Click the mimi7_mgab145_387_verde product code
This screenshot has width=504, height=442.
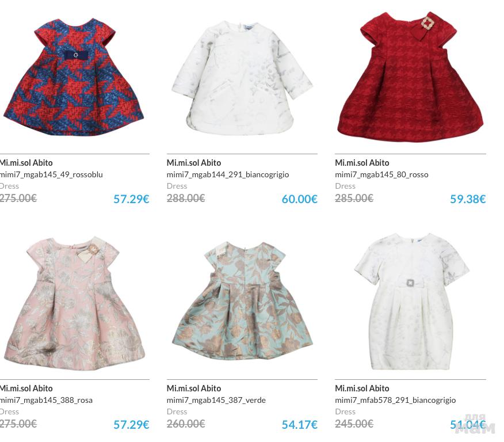tap(216, 400)
